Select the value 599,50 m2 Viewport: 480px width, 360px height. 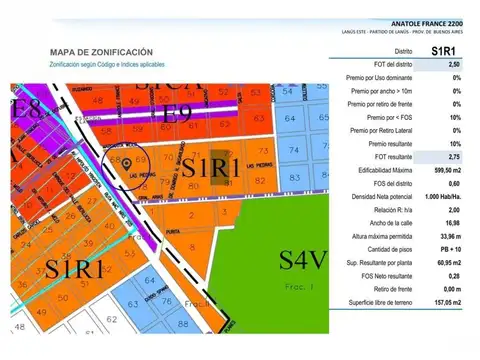pos(448,170)
